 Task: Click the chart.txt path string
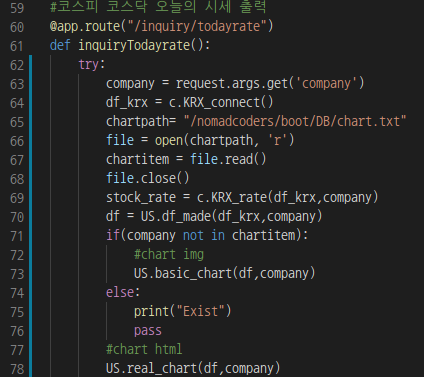(x=295, y=121)
